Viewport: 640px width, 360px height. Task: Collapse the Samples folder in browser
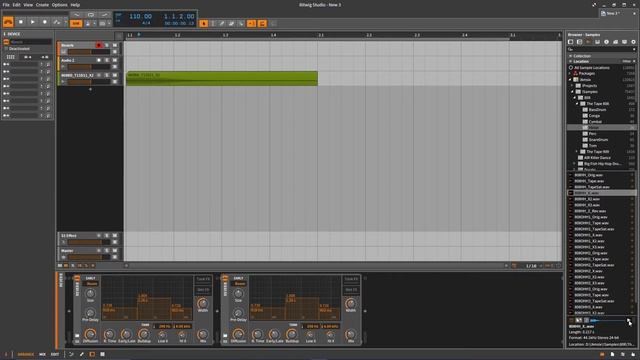tap(572, 92)
